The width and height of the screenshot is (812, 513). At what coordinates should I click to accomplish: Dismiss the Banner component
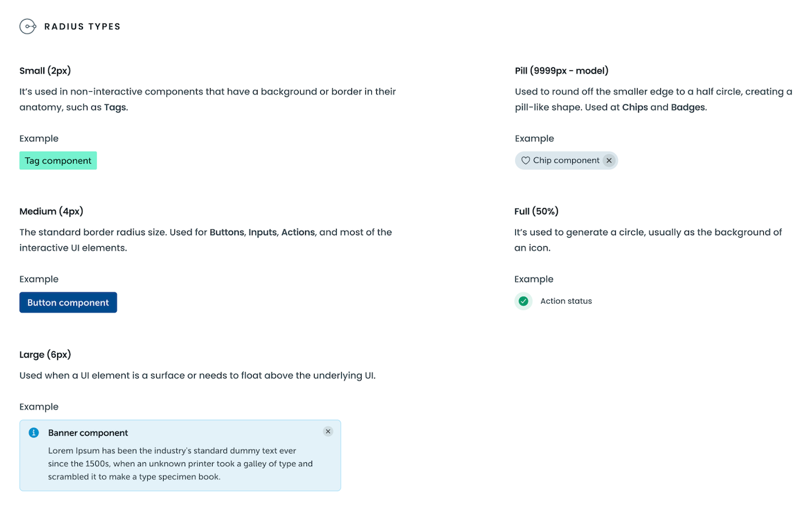(x=328, y=432)
